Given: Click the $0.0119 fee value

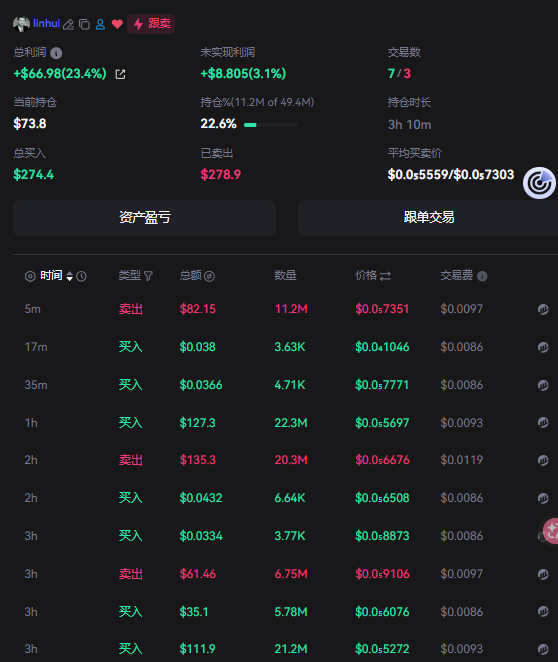Looking at the screenshot, I should [x=461, y=460].
